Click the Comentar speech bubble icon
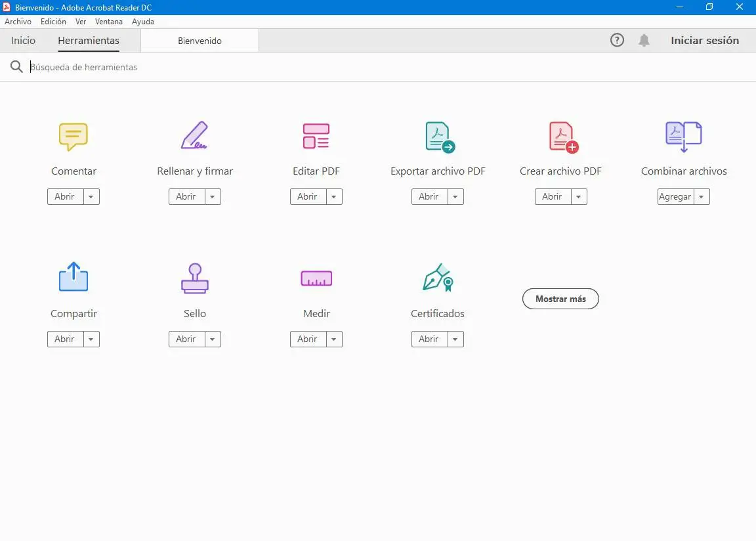Screen dimensions: 756x541 pos(73,137)
